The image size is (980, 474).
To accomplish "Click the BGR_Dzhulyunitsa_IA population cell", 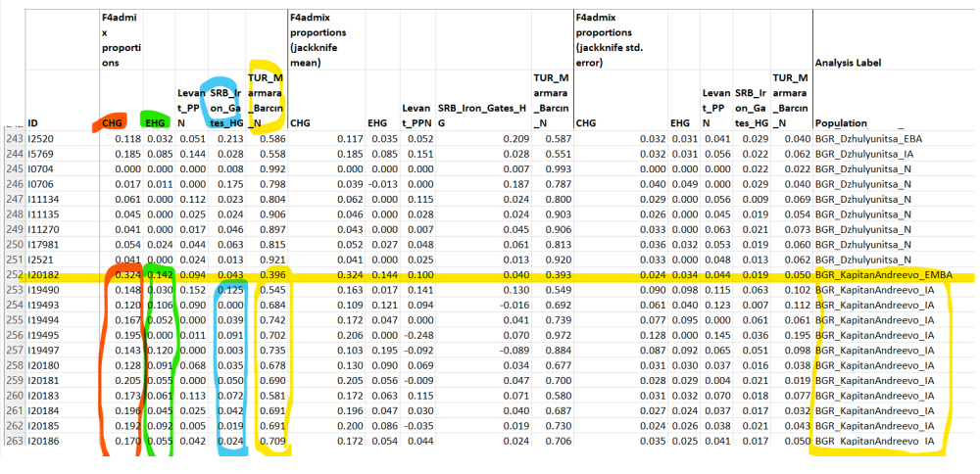I will 870,154.
